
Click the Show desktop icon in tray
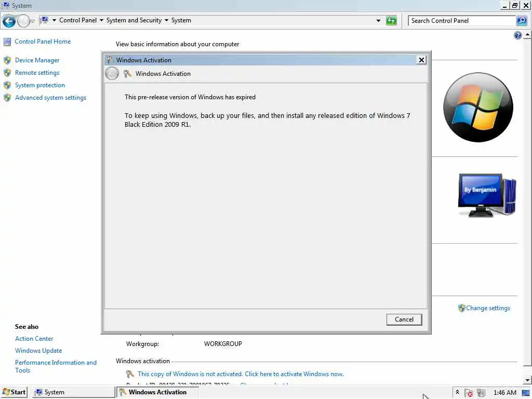click(526, 393)
